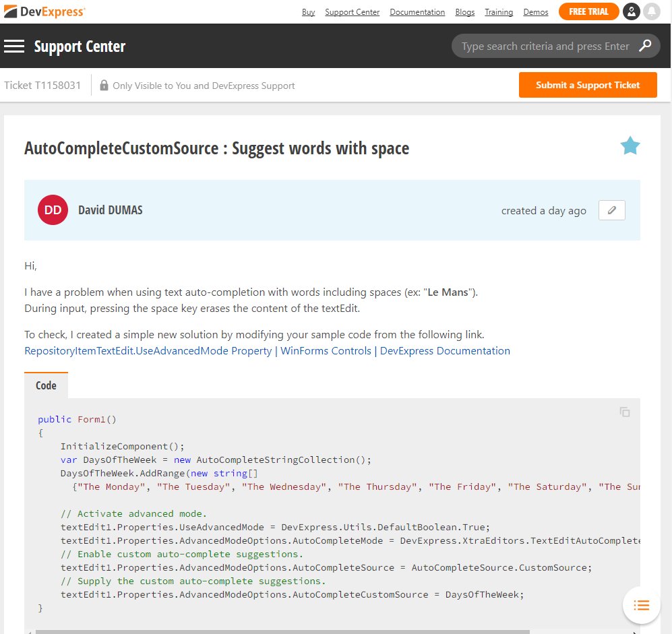Open the user account profile icon
Screen dimensions: 672x634
pos(632,11)
